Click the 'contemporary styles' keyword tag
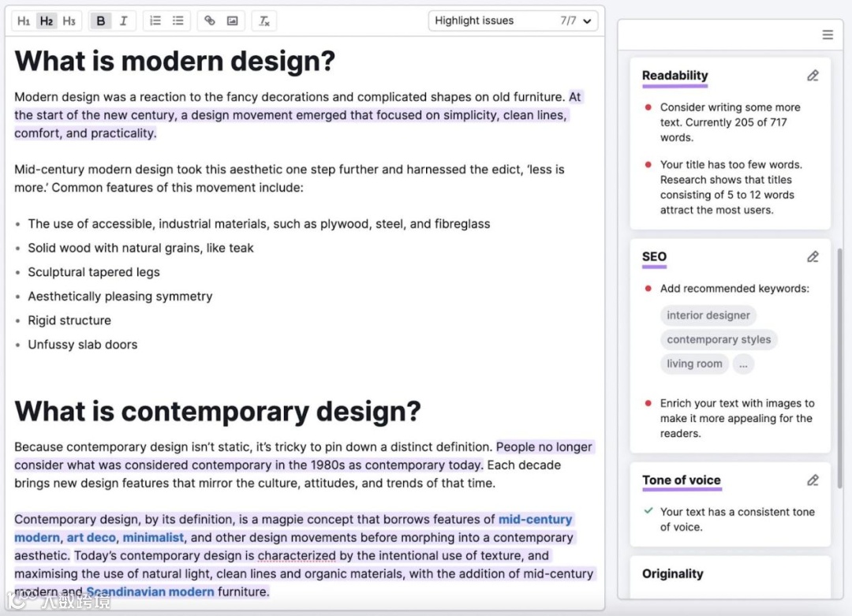The height and width of the screenshot is (616, 852). 719,339
